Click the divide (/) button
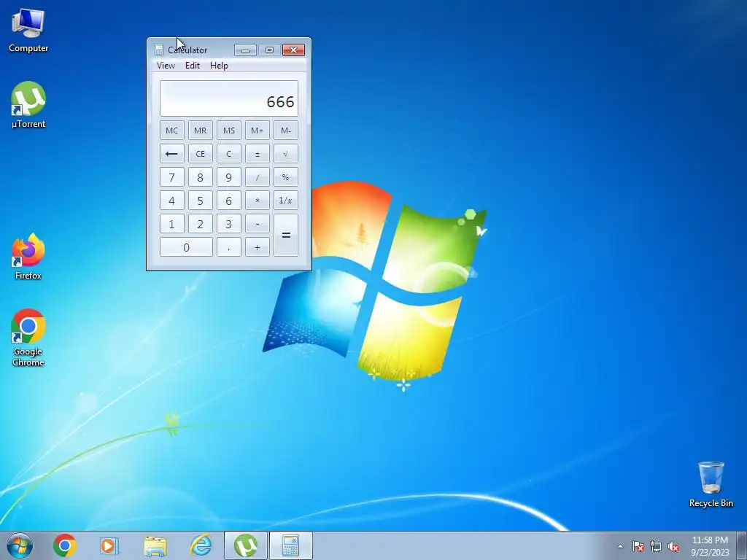 tap(258, 177)
